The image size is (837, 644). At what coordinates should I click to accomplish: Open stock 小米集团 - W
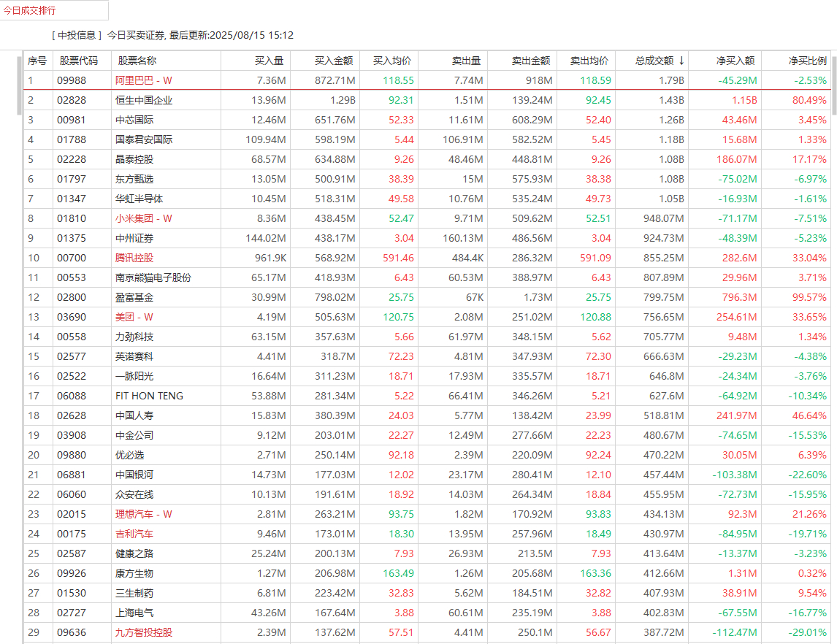tap(144, 219)
